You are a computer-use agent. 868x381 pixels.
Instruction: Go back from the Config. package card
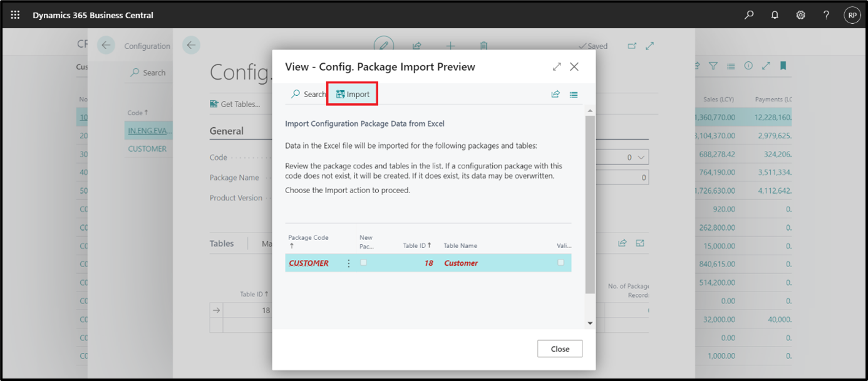pyautogui.click(x=191, y=45)
